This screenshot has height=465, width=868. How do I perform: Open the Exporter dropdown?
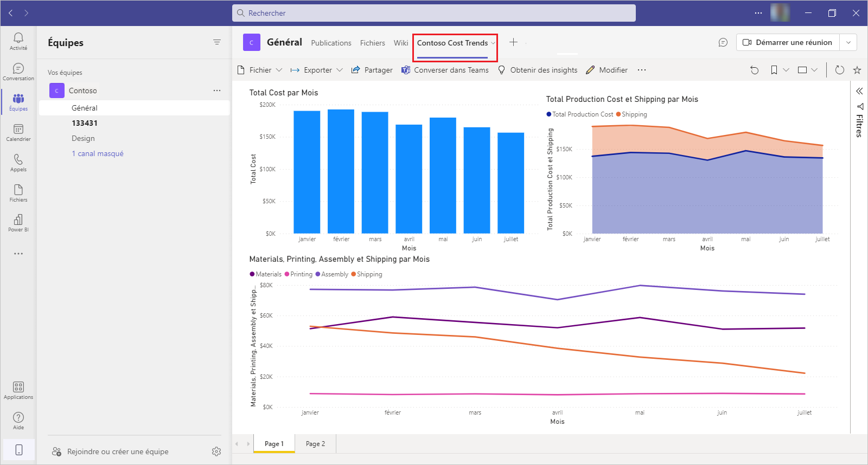[317, 70]
